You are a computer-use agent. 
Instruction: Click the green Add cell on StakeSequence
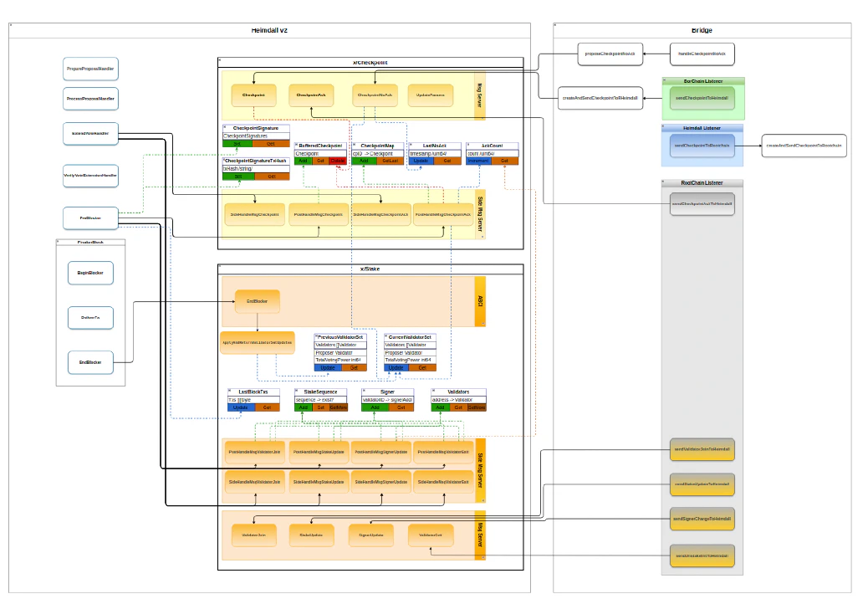coord(304,407)
